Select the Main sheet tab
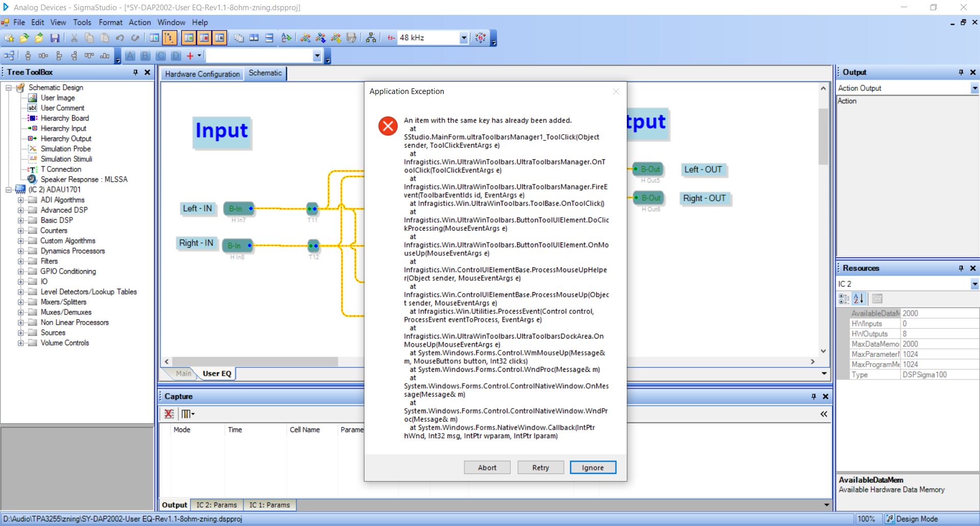The width and height of the screenshot is (980, 526). (183, 373)
